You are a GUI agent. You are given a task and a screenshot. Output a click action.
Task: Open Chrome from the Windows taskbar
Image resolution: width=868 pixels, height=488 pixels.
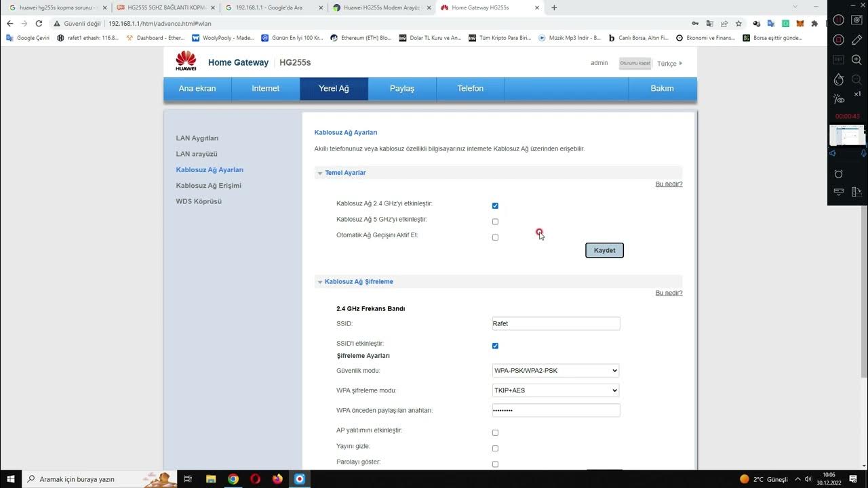233,479
